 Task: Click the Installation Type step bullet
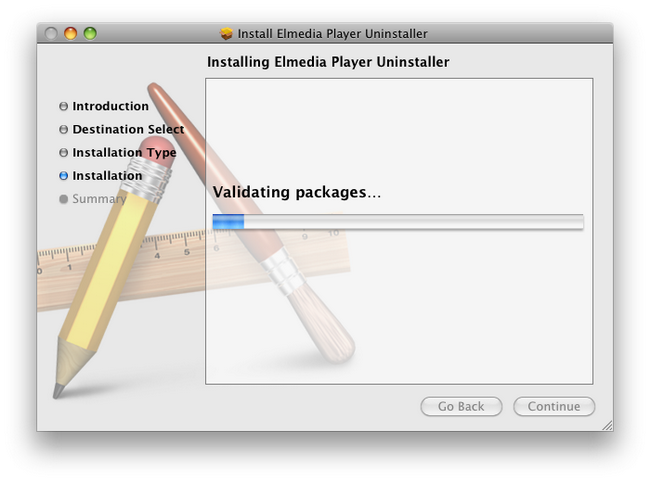pyautogui.click(x=63, y=153)
